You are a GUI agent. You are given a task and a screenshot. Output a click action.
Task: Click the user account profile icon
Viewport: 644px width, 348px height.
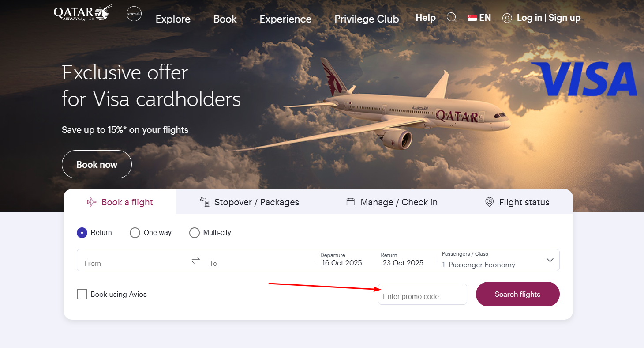point(506,18)
